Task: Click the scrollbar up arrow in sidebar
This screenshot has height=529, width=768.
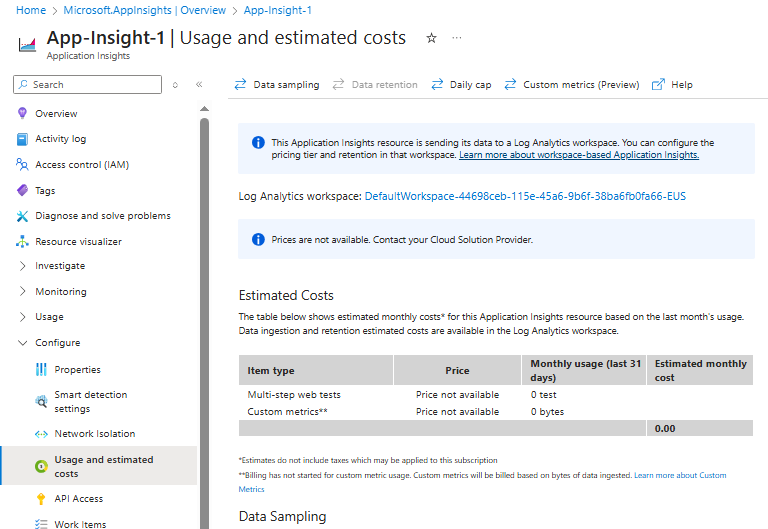Action: (204, 109)
